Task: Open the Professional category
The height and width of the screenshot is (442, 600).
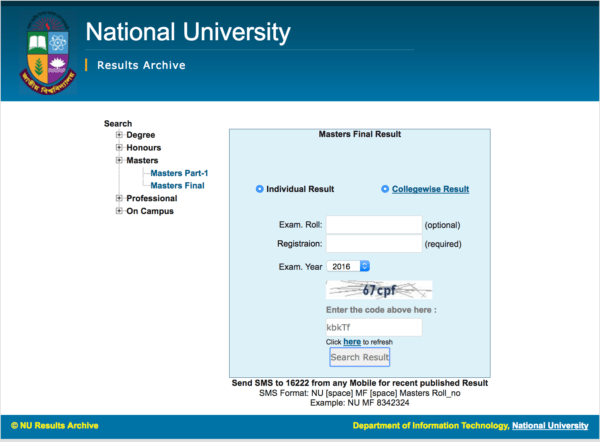Action: pyautogui.click(x=152, y=199)
